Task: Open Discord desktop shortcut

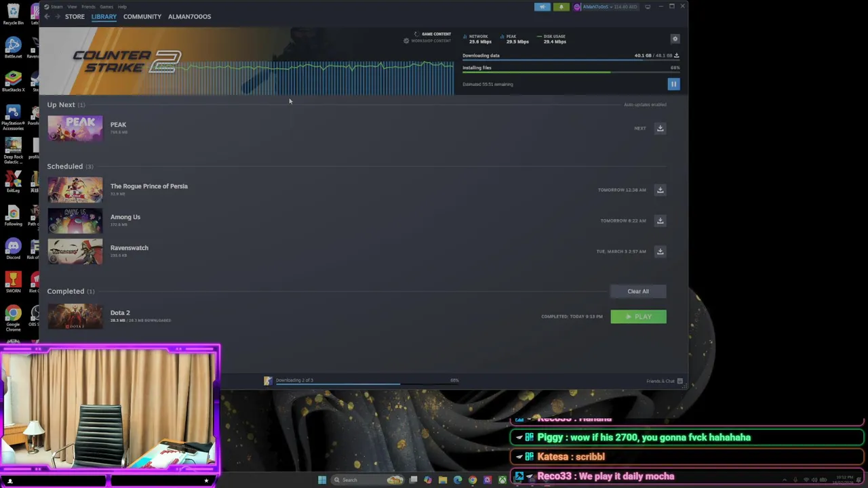Action: point(13,249)
